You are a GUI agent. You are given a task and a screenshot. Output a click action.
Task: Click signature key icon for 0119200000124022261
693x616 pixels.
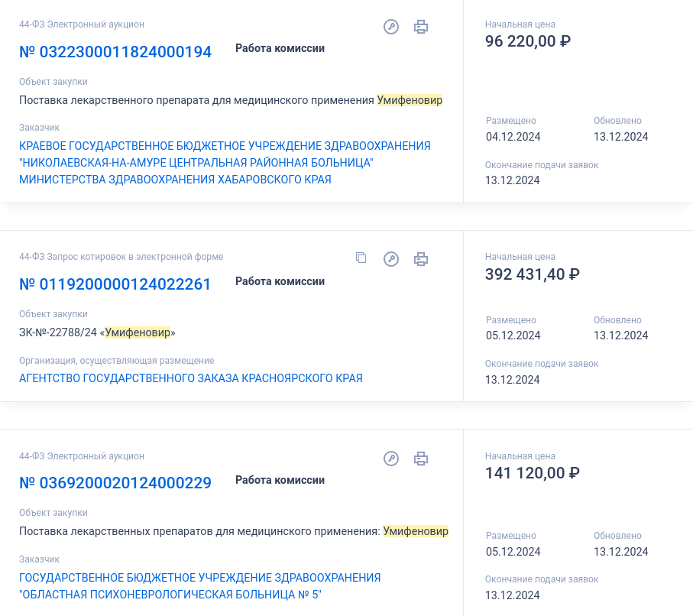tap(390, 258)
